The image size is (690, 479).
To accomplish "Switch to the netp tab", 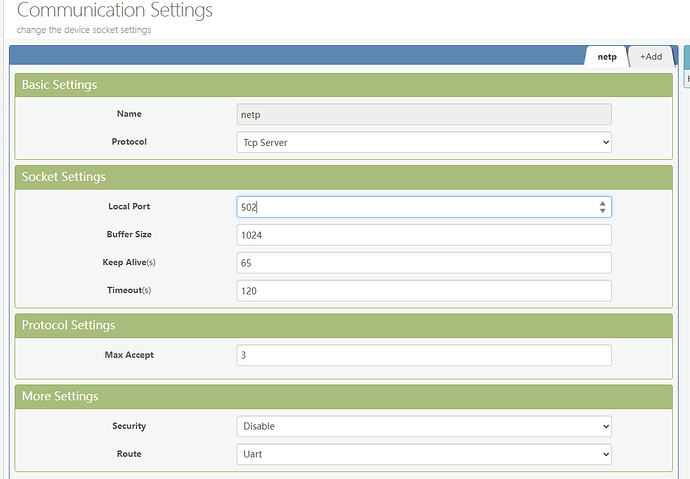I will click(606, 57).
